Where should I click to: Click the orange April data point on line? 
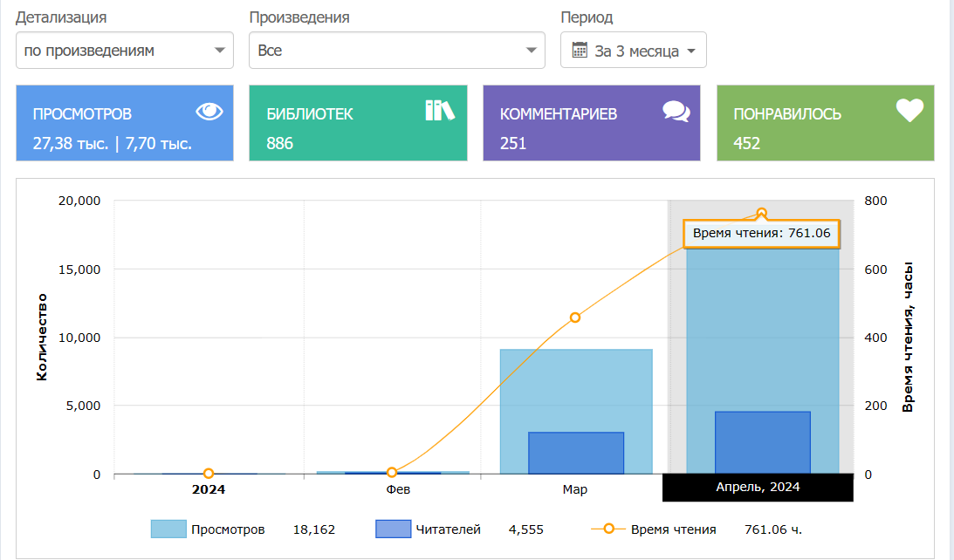click(761, 213)
